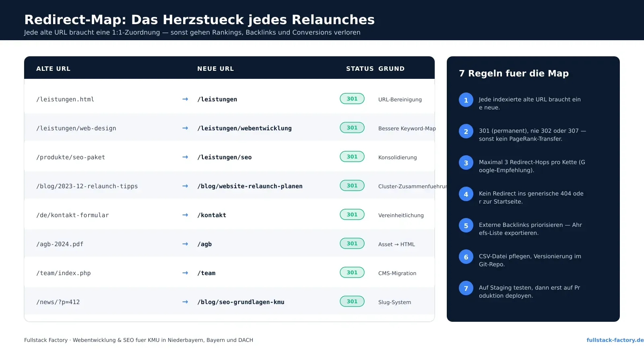Click the new URL /team

(x=206, y=273)
